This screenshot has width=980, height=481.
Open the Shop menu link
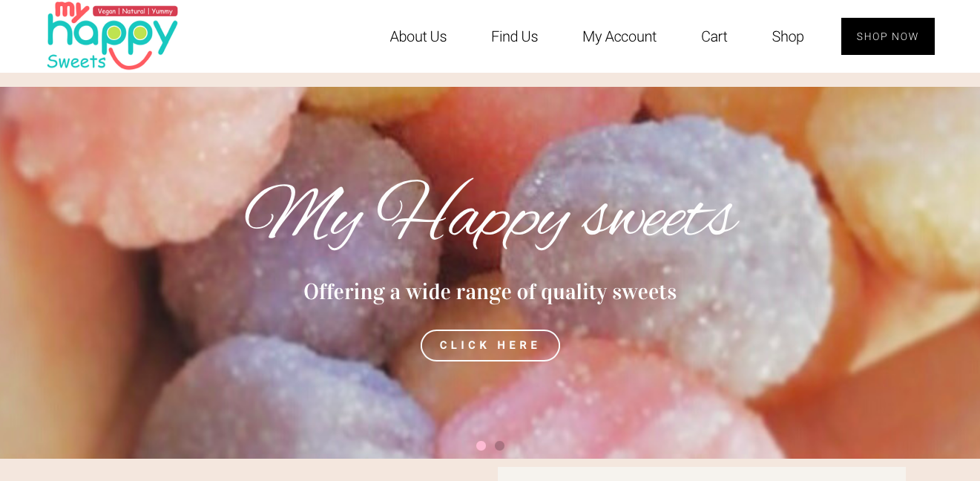click(788, 36)
